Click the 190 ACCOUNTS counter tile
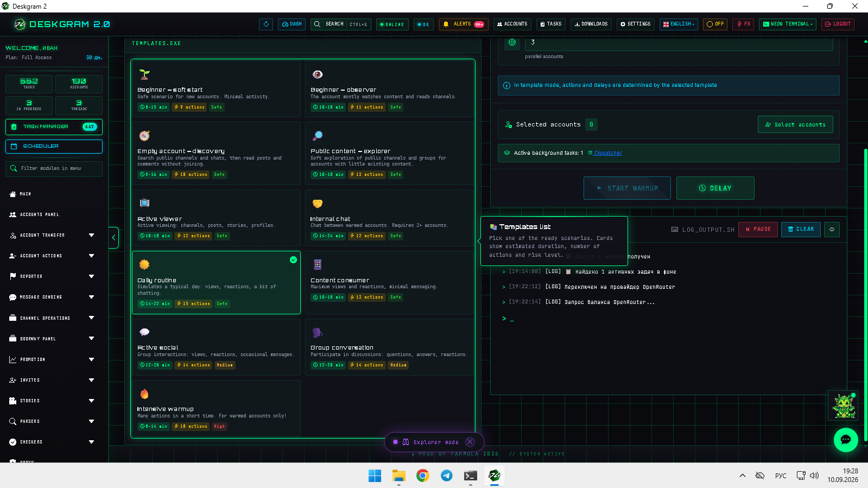Viewport: 868px width, 488px height. tap(79, 84)
